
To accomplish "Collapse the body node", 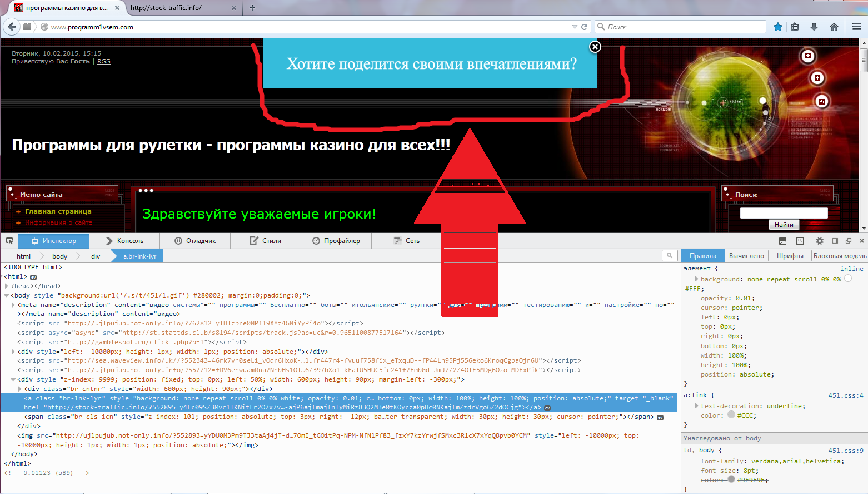I will pyautogui.click(x=7, y=296).
